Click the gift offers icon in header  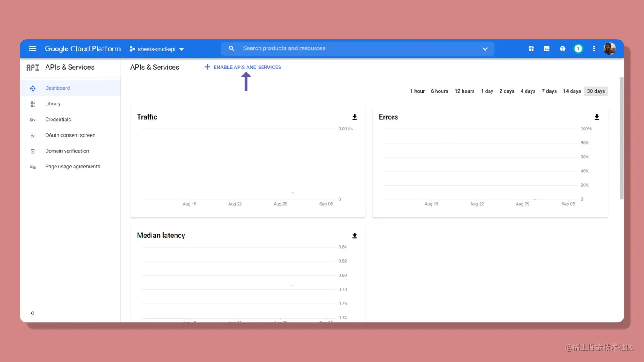click(531, 48)
